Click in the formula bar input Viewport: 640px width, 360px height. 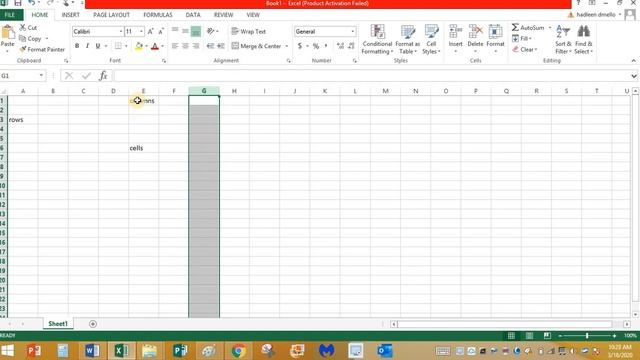[x=371, y=76]
